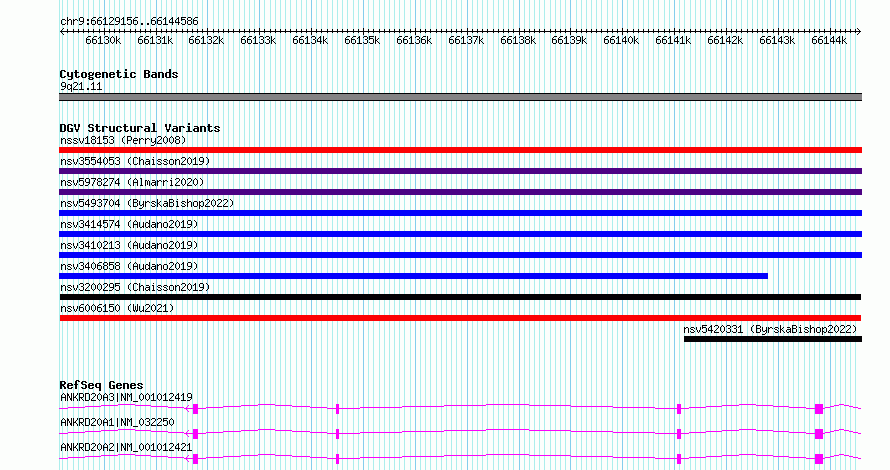Image resolution: width=890 pixels, height=470 pixels.
Task: Select the red bar under nssv18153
Action: coord(460,150)
